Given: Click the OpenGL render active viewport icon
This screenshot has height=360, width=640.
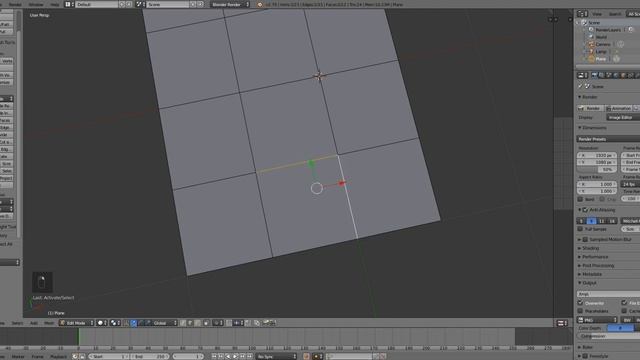Looking at the screenshot, I should [266, 323].
